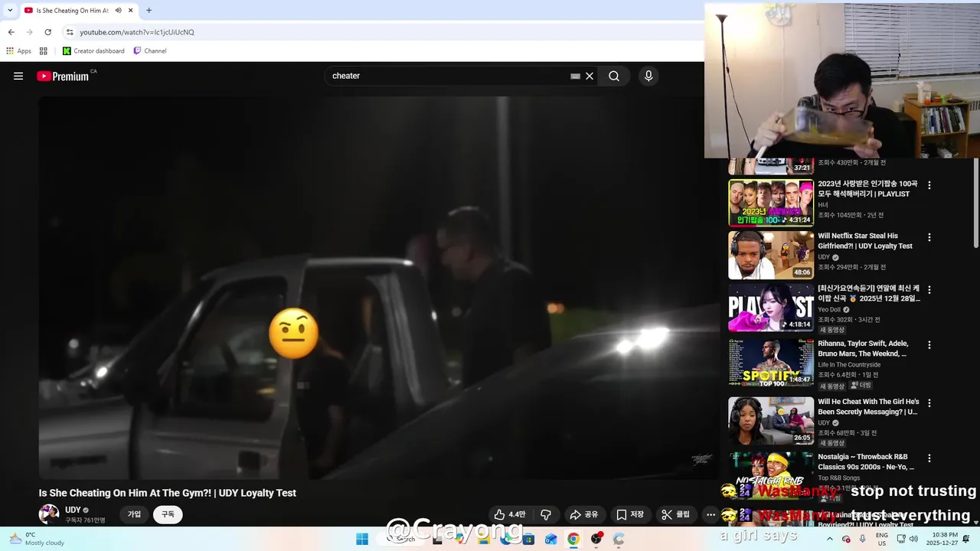This screenshot has height=551, width=980.
Task: Click 'Will Netflix Star Steal His Girlfriend' title
Action: tap(865, 241)
